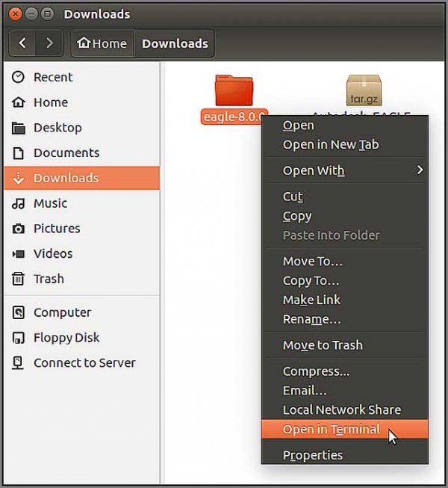Click Compress... in the context menu
The width and height of the screenshot is (448, 488).
[316, 371]
